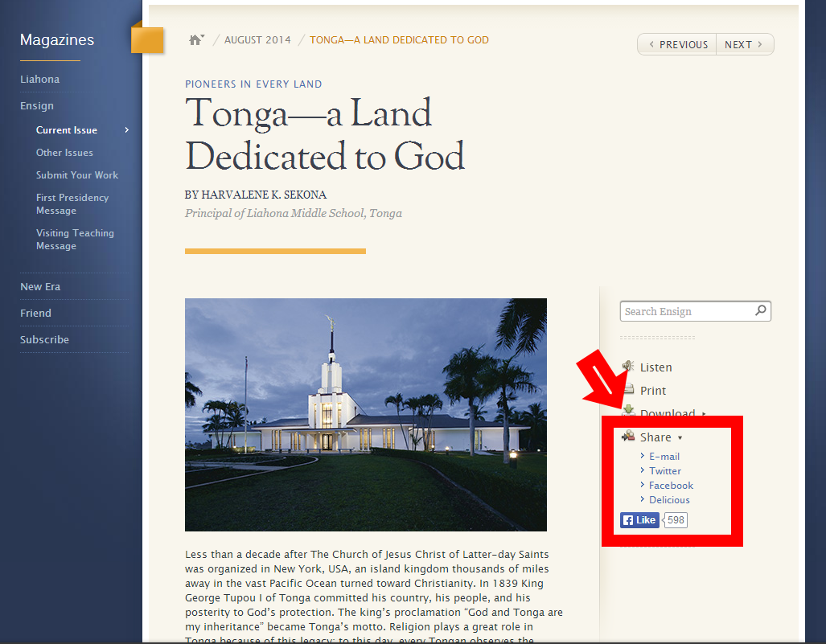Expand the Current Issue chevron

coord(126,130)
